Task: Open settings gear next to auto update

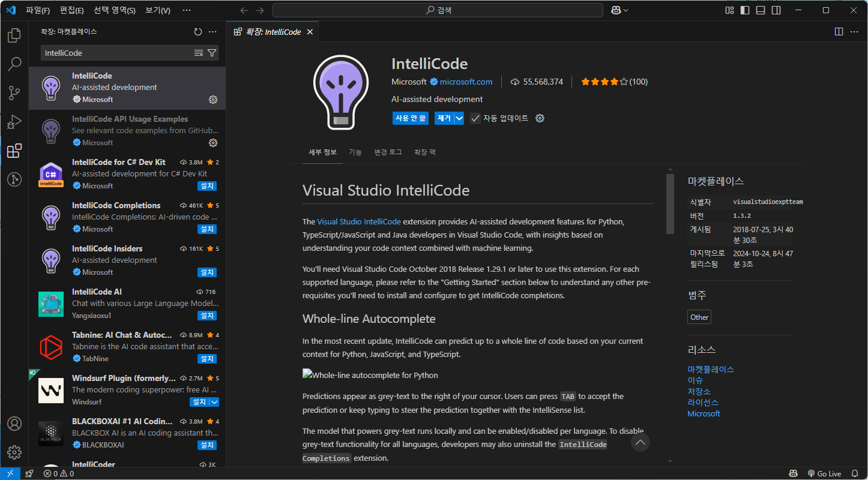Action: pos(540,118)
